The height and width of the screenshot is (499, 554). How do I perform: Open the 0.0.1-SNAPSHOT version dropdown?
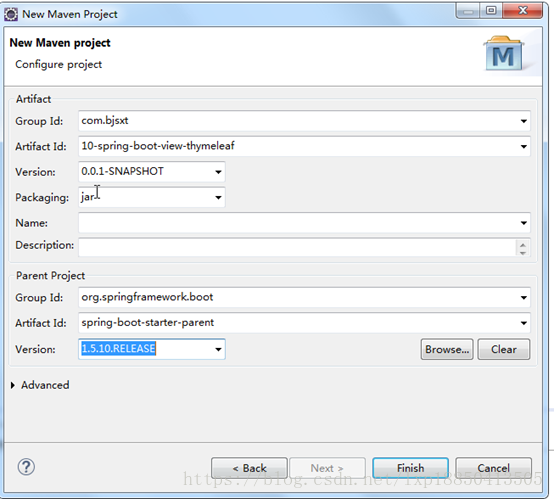coord(218,172)
